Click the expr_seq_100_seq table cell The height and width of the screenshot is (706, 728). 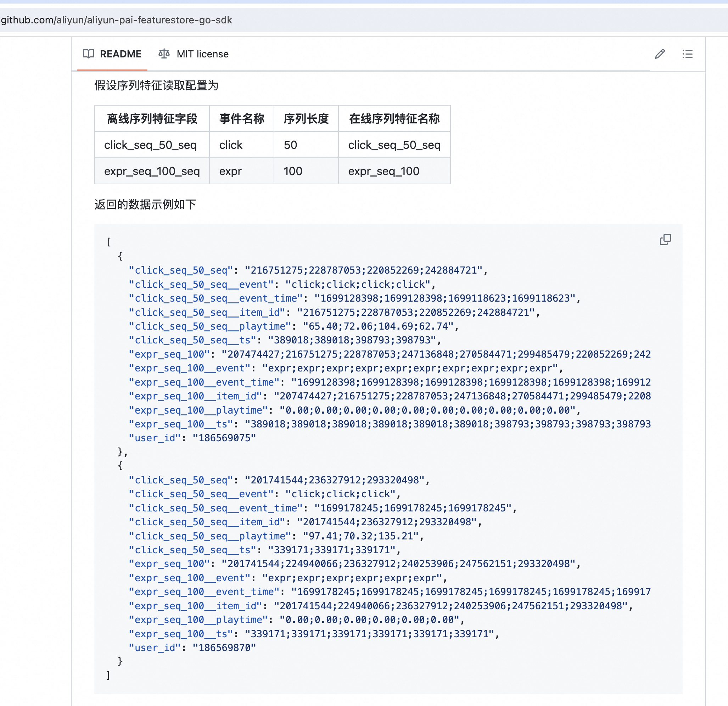tap(152, 171)
